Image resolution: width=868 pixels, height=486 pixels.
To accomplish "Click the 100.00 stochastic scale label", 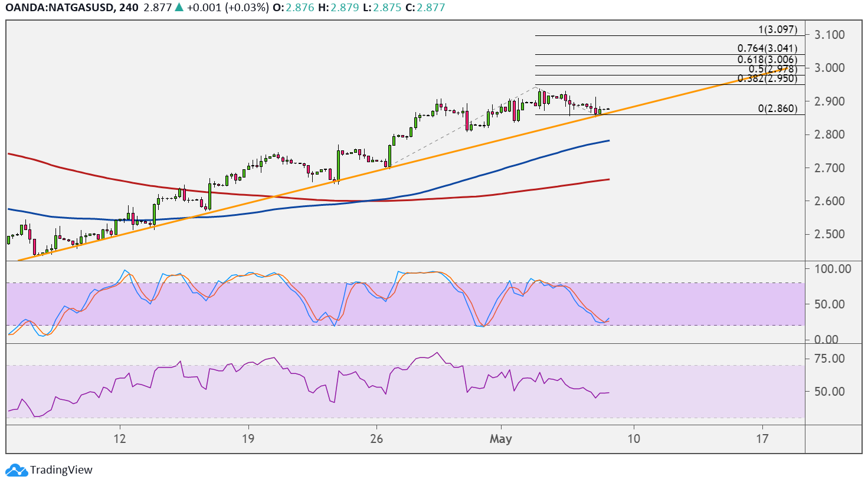I will tap(833, 269).
